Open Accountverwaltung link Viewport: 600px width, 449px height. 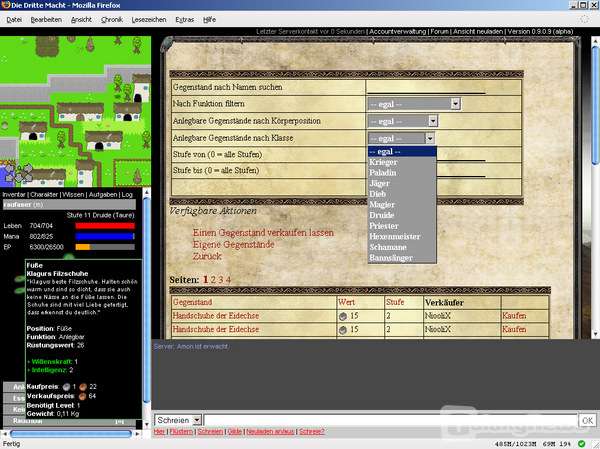[397, 31]
